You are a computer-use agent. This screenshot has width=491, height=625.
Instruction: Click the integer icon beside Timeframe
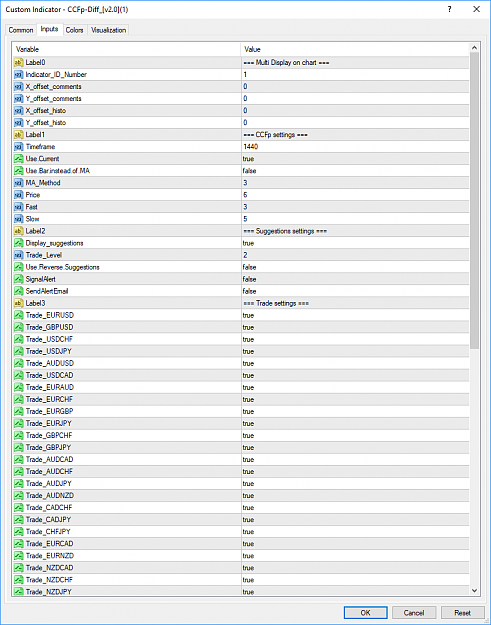(19, 147)
